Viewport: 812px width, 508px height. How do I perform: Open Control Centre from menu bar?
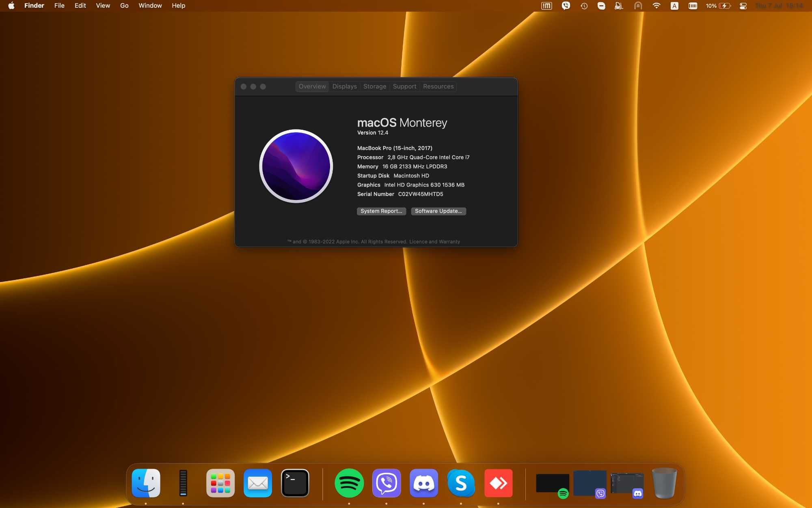[743, 6]
